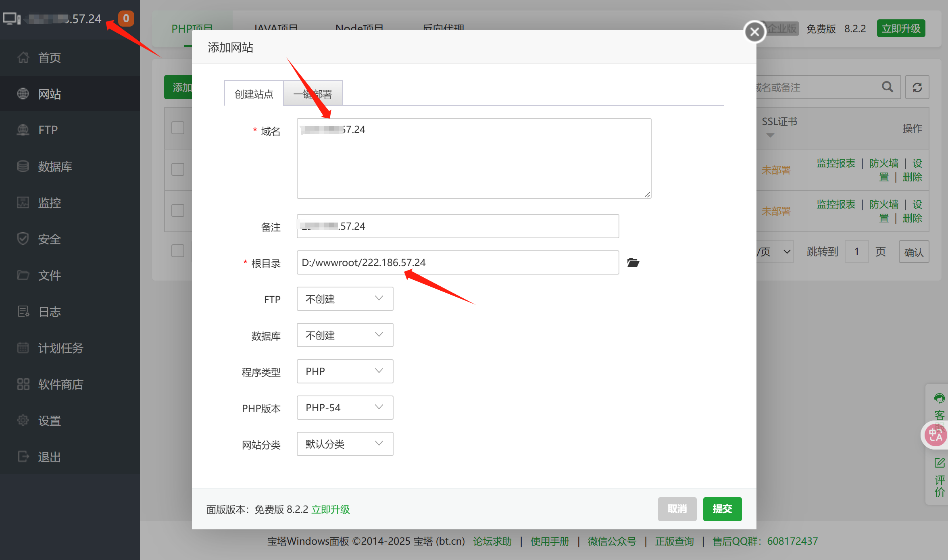The image size is (948, 560).
Task: Check the second website row checkbox
Action: (178, 210)
